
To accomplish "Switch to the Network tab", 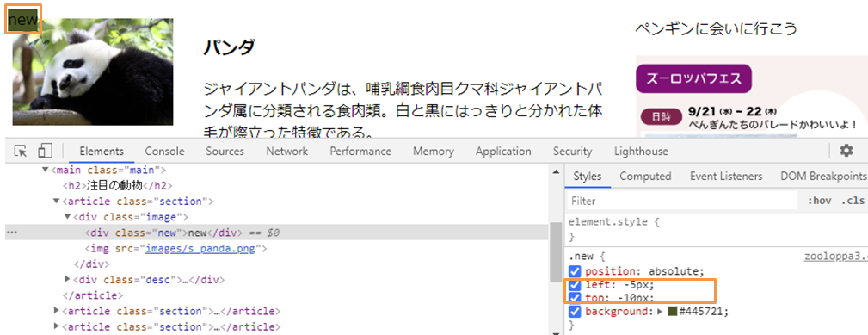I will click(286, 152).
